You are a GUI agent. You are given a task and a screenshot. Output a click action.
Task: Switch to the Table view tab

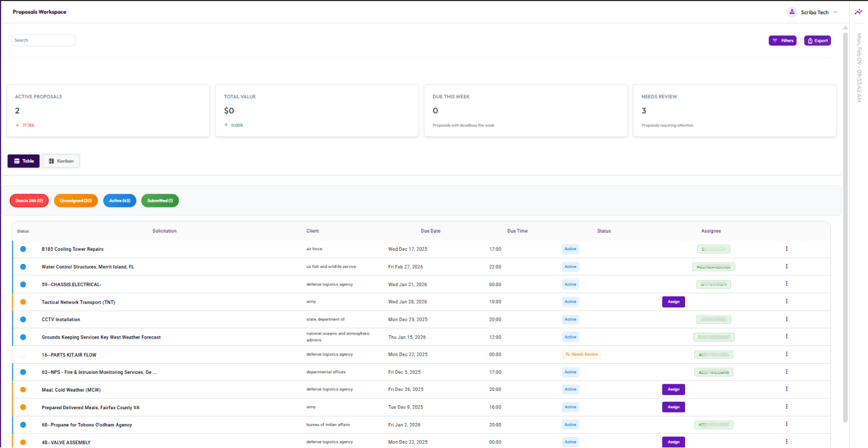[x=24, y=161]
